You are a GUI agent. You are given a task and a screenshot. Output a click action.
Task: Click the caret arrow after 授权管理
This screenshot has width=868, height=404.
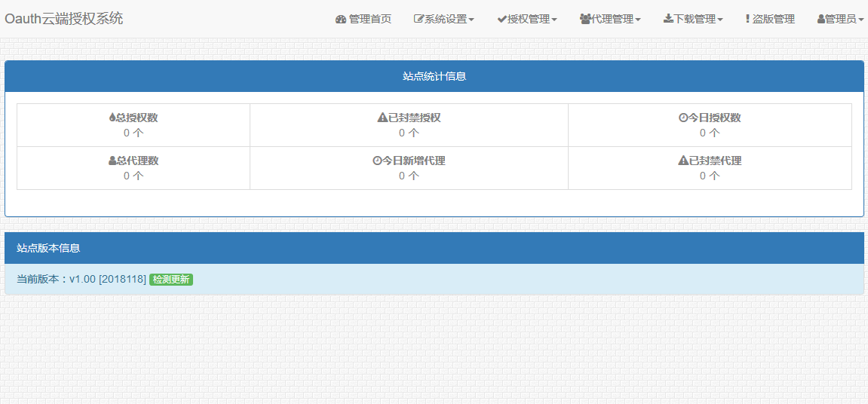[x=554, y=20]
